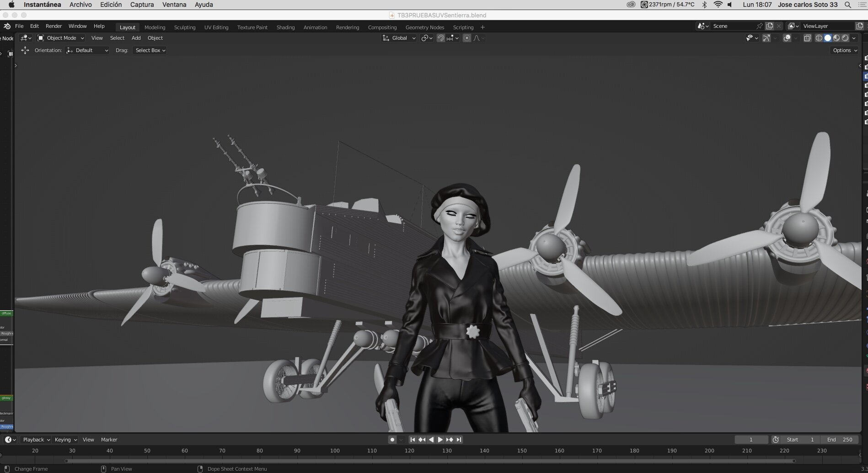Image resolution: width=868 pixels, height=473 pixels.
Task: Switch to wireframe viewport shading
Action: (819, 38)
